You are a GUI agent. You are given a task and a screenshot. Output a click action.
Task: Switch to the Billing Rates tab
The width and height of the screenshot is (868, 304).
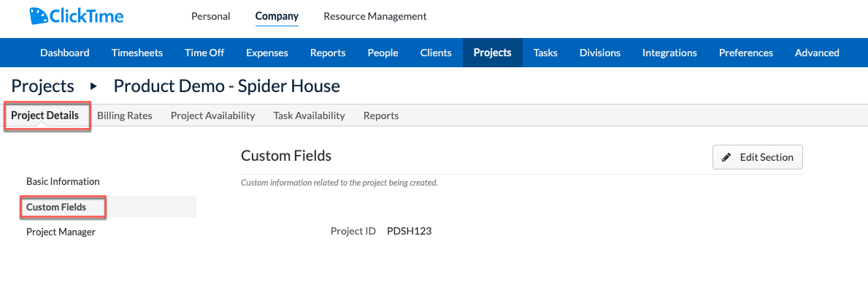point(125,115)
